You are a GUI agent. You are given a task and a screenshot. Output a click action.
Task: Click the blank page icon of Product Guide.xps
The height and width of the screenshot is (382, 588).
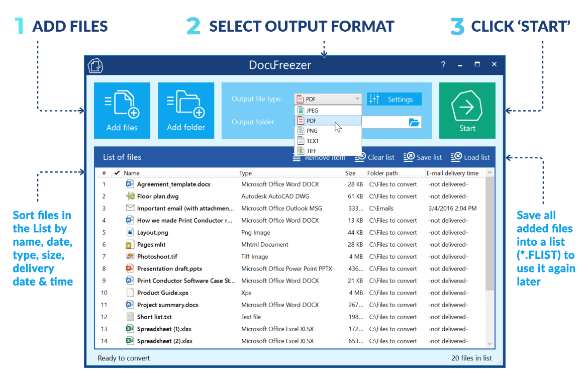[x=130, y=293]
